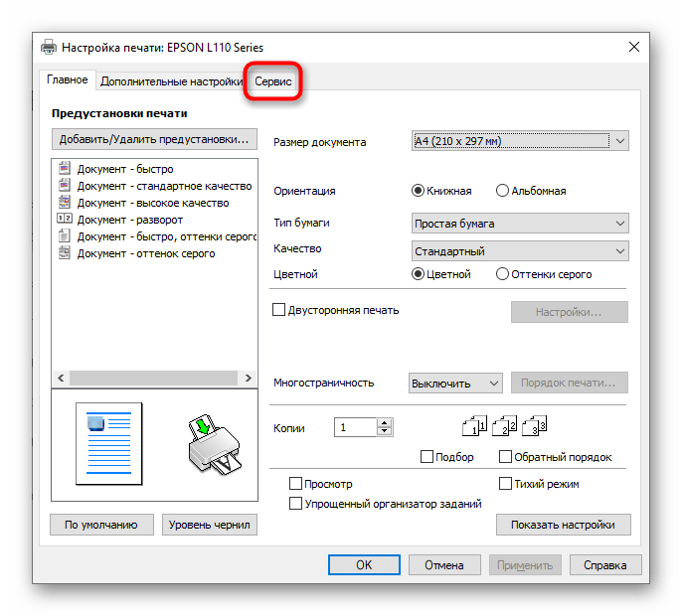Open the 'Дополнительные настройки' tab
This screenshot has height=616, width=682.
pos(171,81)
